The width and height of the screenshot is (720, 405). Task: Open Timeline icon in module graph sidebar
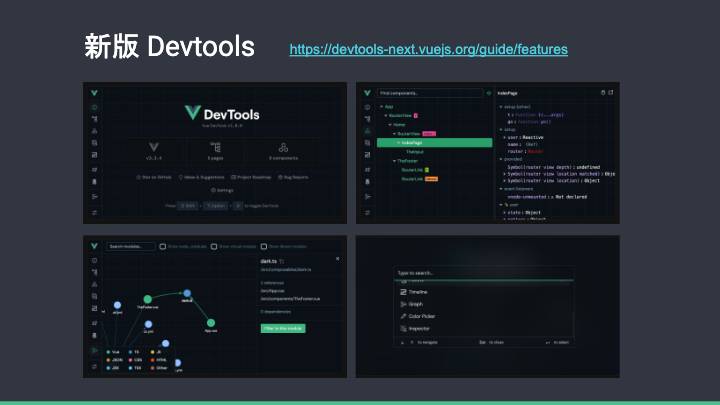pyautogui.click(x=94, y=308)
